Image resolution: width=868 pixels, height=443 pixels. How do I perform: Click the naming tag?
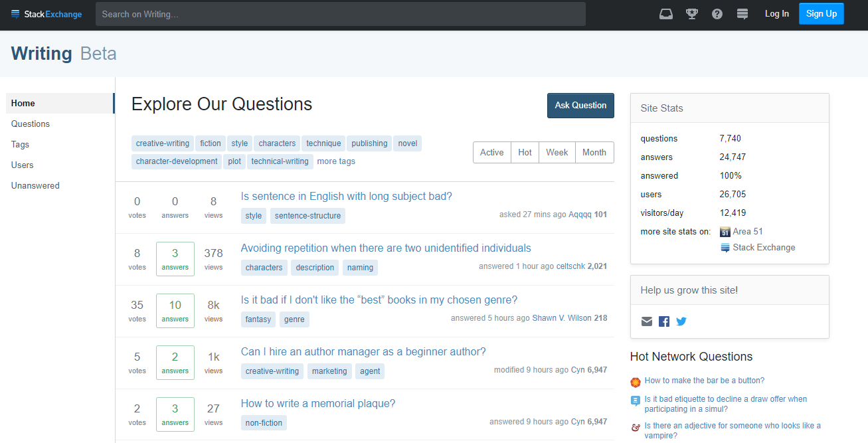click(361, 268)
